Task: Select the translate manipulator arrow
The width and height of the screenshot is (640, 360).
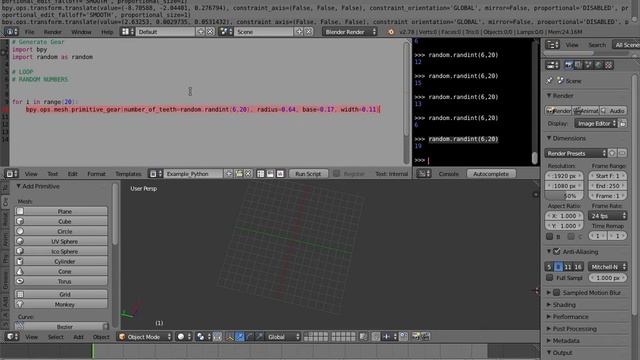Action: pyautogui.click(x=240, y=337)
